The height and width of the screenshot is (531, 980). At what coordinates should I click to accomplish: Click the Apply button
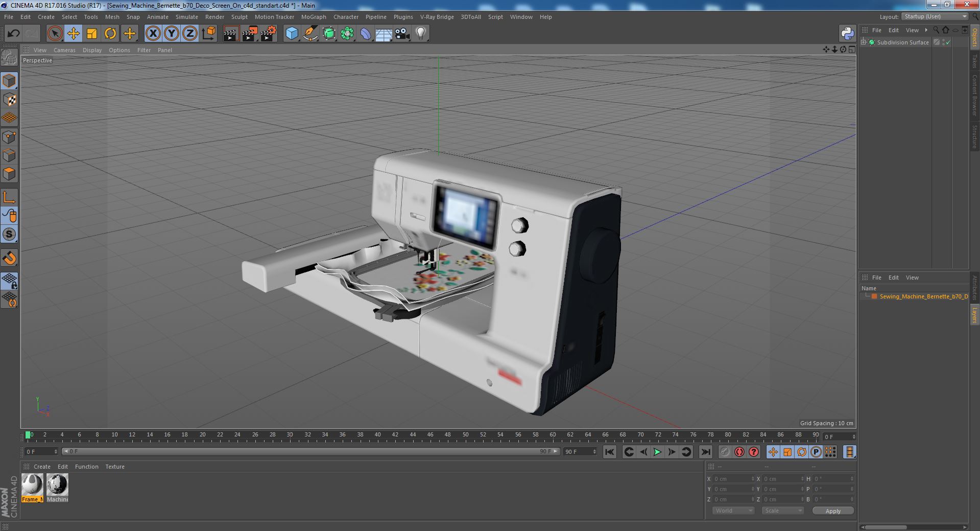[833, 511]
